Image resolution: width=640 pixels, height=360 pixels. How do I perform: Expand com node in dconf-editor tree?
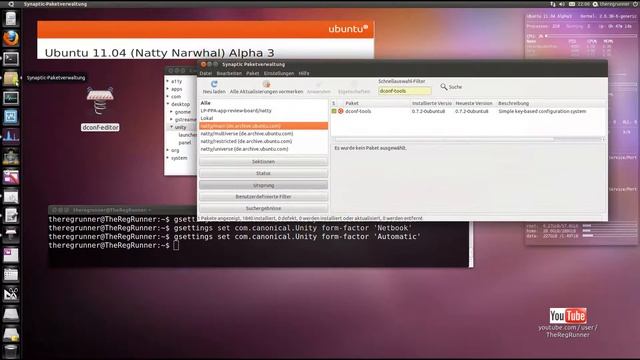168,96
